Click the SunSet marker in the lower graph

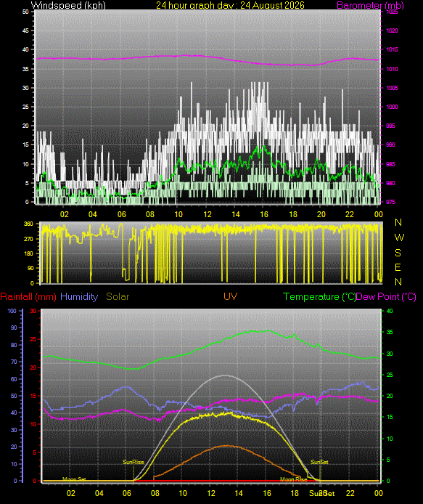[x=319, y=462]
